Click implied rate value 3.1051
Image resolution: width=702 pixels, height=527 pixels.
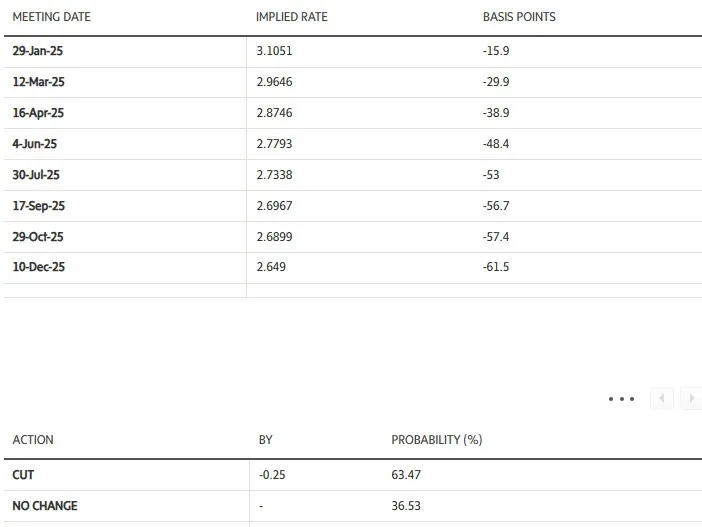coord(274,51)
